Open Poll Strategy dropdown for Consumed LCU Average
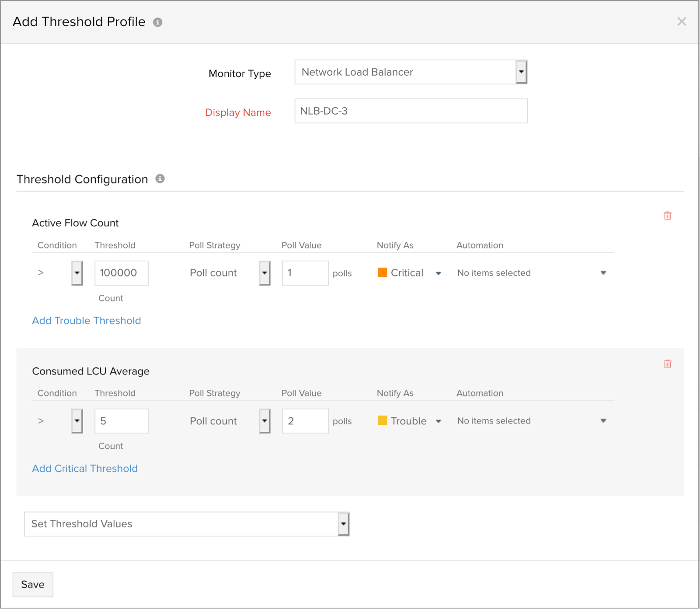The width and height of the screenshot is (700, 609). (264, 421)
